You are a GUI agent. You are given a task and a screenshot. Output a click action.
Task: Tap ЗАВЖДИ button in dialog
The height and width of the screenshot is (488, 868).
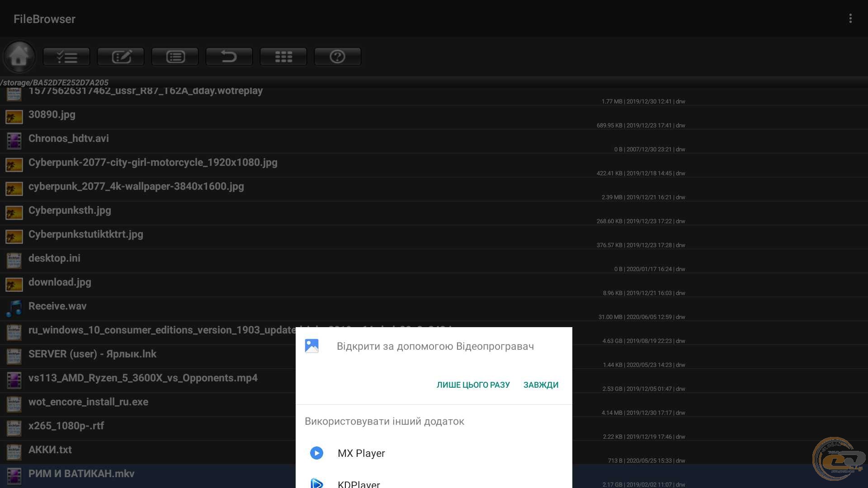click(541, 385)
